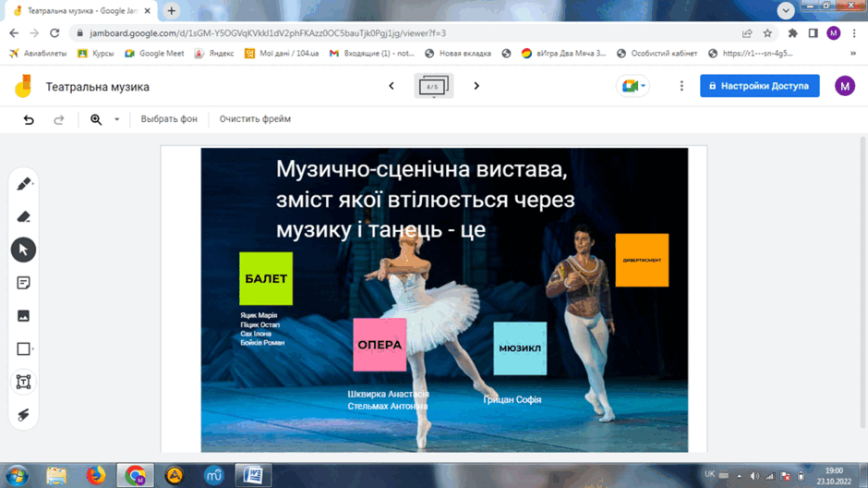Image resolution: width=868 pixels, height=488 pixels.
Task: Select the orange ДИВЕРТИСМЕНТ sticky note
Action: click(642, 260)
